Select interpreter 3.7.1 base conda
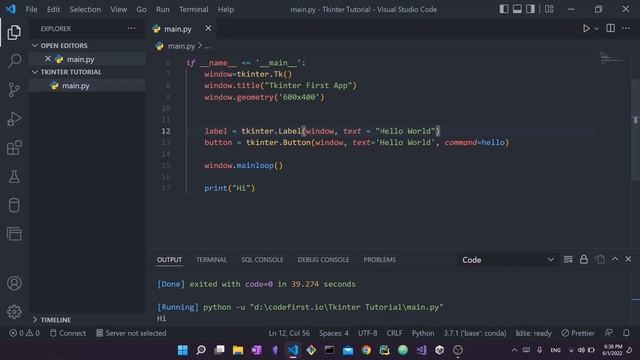Viewport: 640px width, 360px height. tap(475, 333)
